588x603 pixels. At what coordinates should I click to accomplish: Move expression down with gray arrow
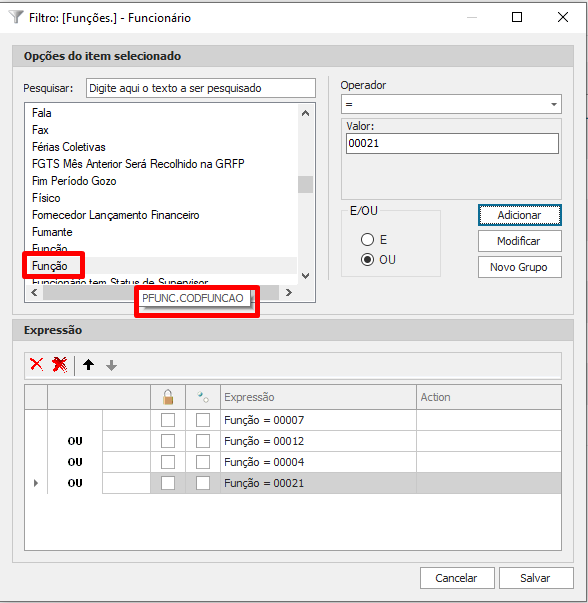coord(112,365)
